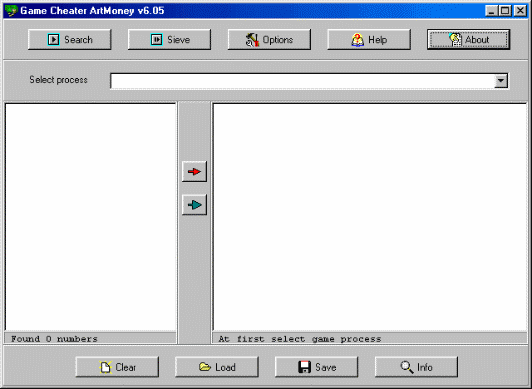Maximize the ArtMoney window

505,11
